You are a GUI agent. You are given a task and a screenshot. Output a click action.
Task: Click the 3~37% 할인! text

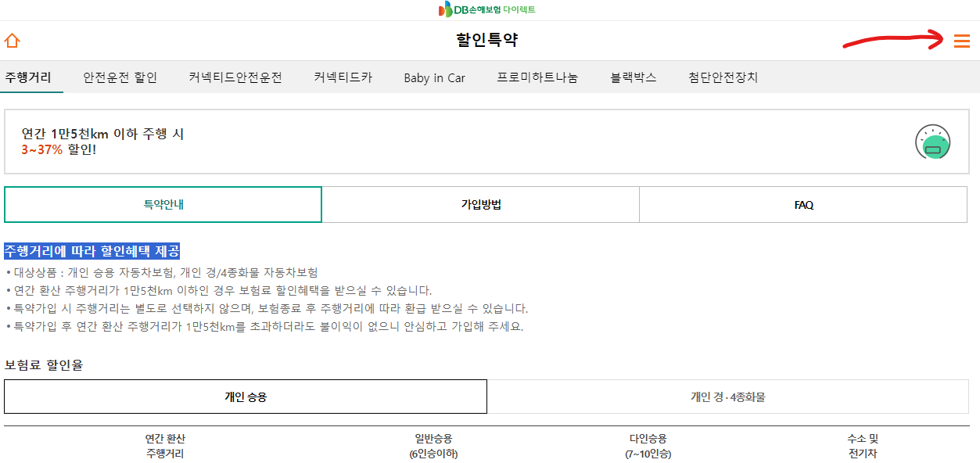coord(59,149)
